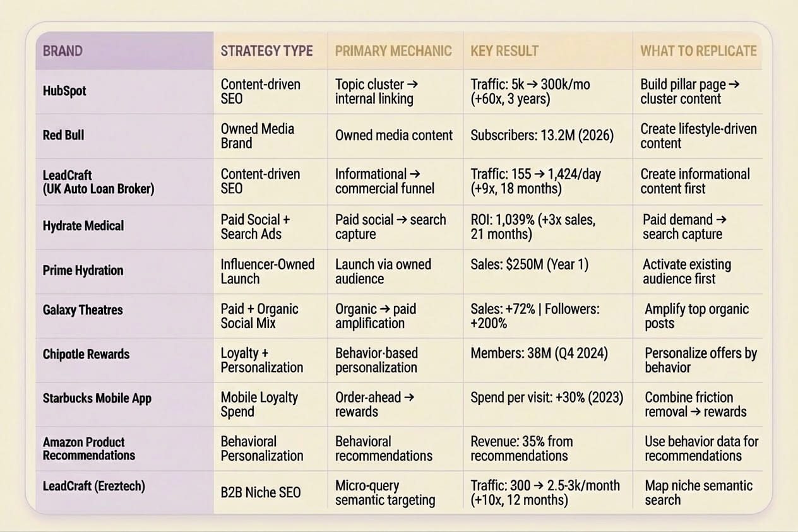Click the Subscribers: 13.2M (2026) cell
Viewport: 798px width, 532px height.
tap(542, 135)
